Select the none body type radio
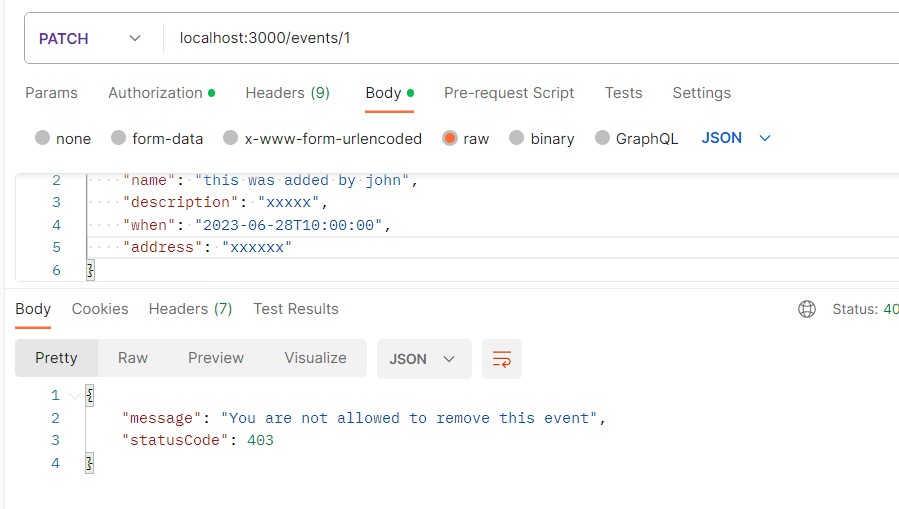This screenshot has height=509, width=899. pos(43,139)
